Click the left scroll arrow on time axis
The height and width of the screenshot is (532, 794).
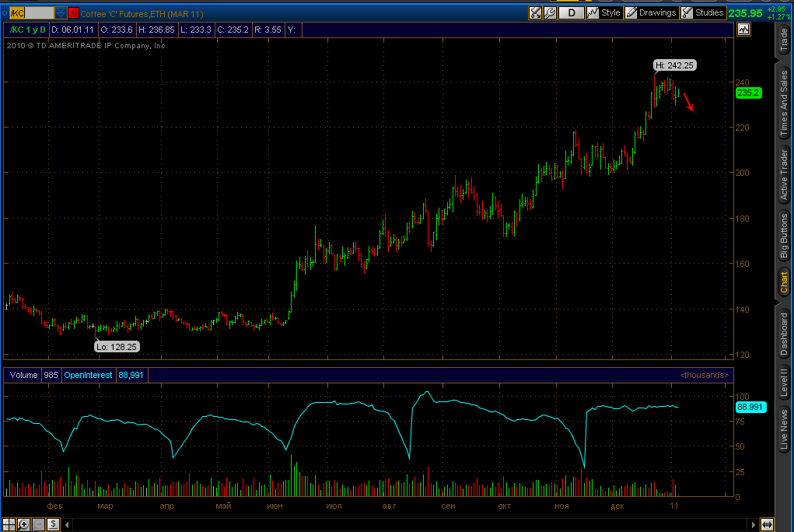pyautogui.click(x=67, y=524)
